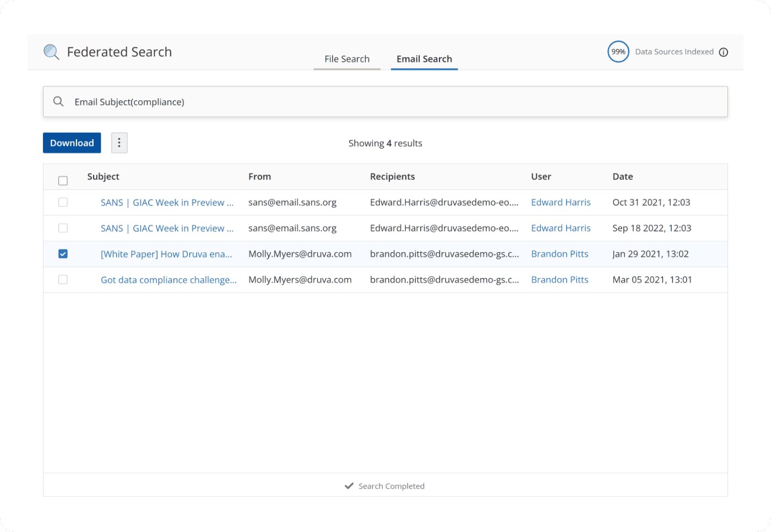Screen dimensions: 771x532
Task: Open the Got data compliance challenge email
Action: coord(169,280)
